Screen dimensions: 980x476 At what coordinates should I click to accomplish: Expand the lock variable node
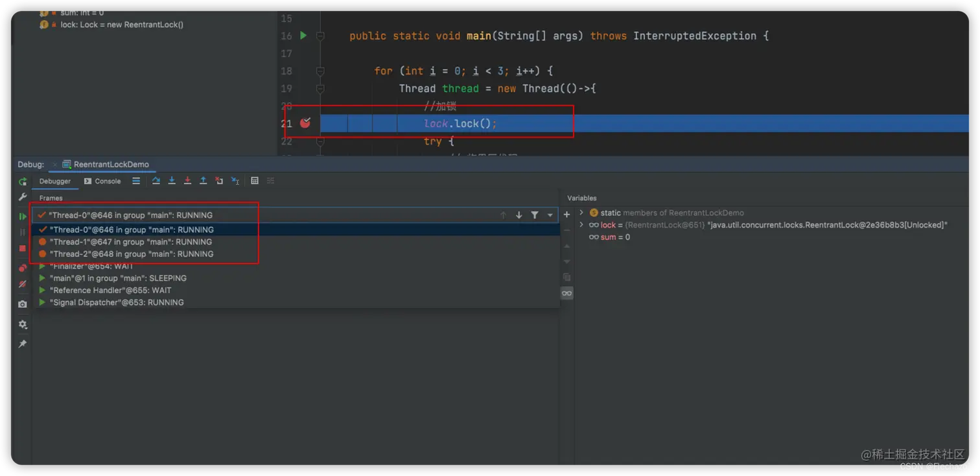coord(581,225)
